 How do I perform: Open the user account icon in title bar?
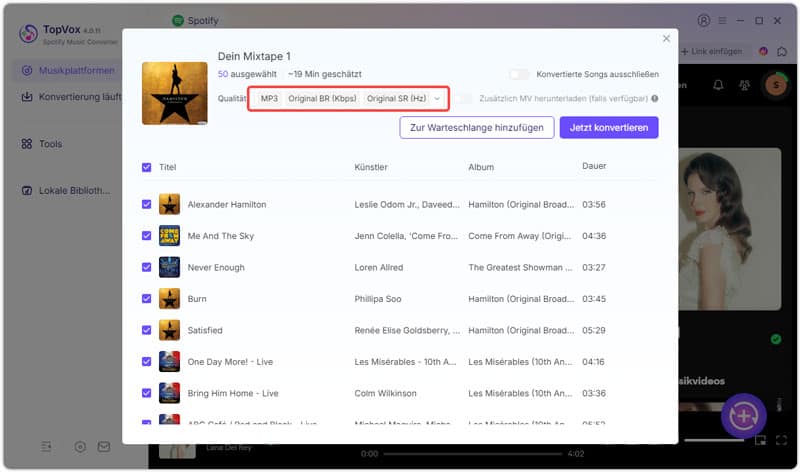click(x=704, y=20)
